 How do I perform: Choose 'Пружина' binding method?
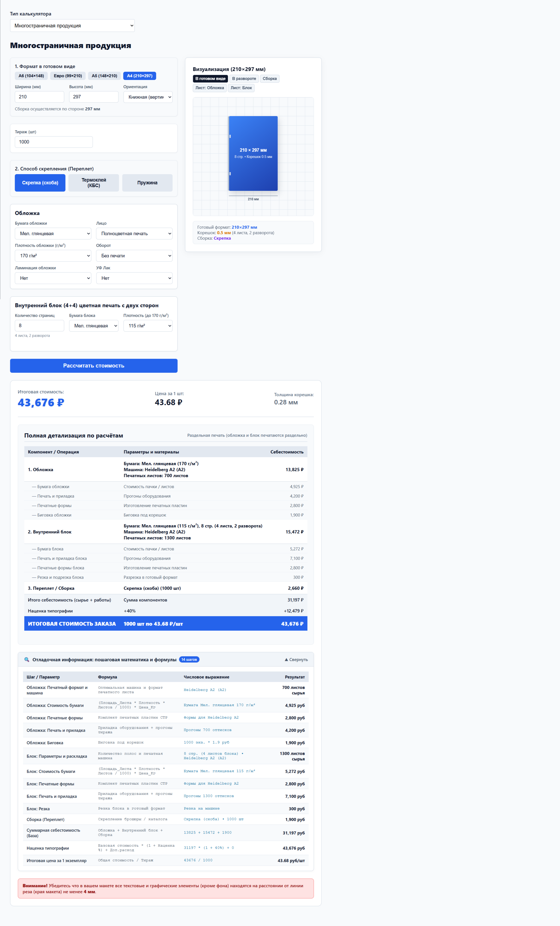point(147,183)
